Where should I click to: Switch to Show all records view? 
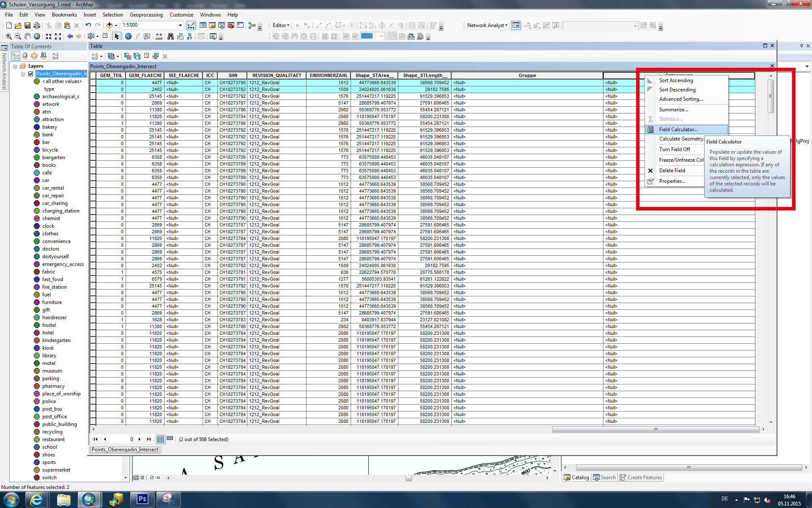click(x=160, y=439)
